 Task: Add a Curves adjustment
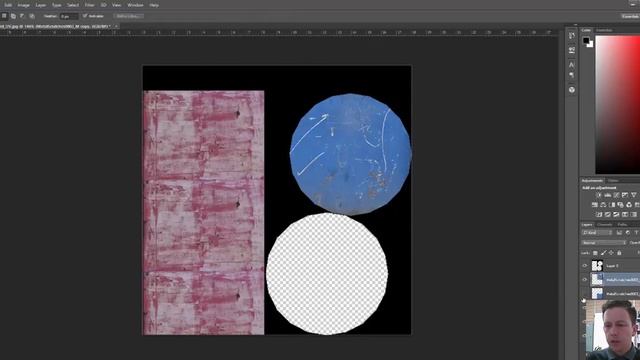click(616, 195)
